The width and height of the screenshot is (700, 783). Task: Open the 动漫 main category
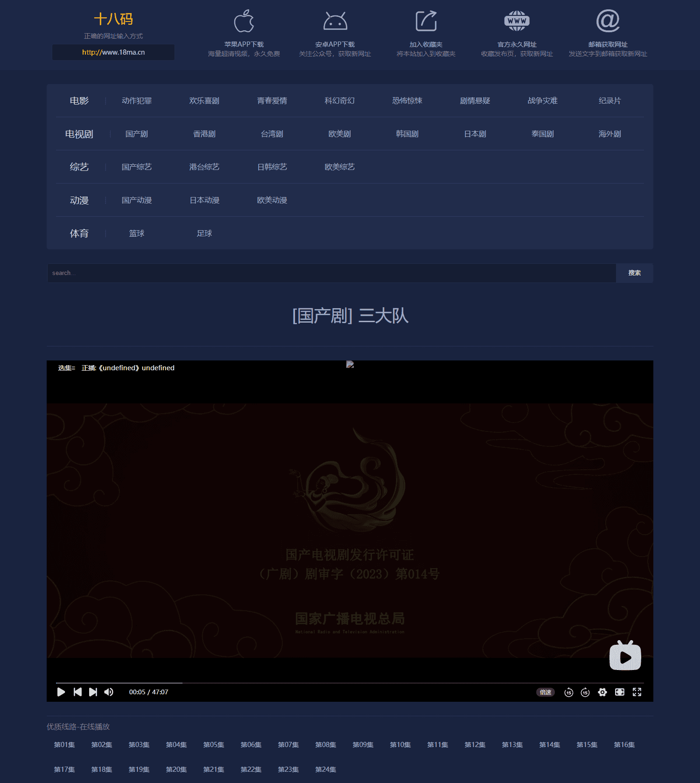point(79,200)
